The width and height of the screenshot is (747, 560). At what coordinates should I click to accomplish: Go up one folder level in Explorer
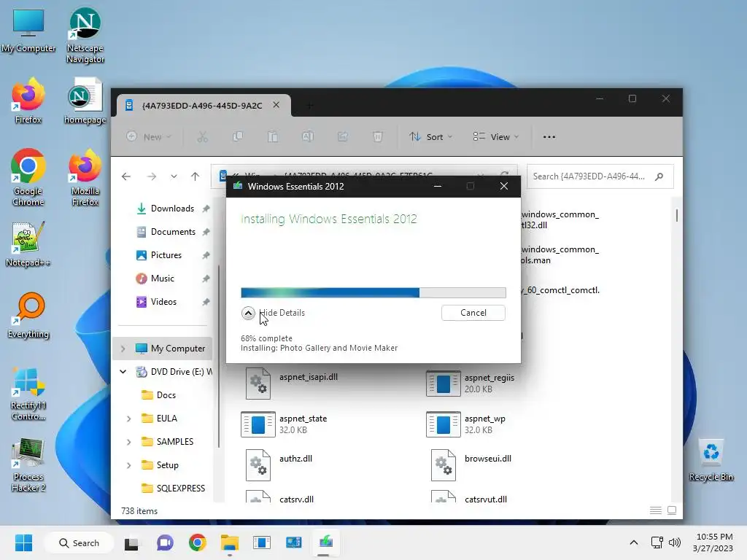point(196,176)
